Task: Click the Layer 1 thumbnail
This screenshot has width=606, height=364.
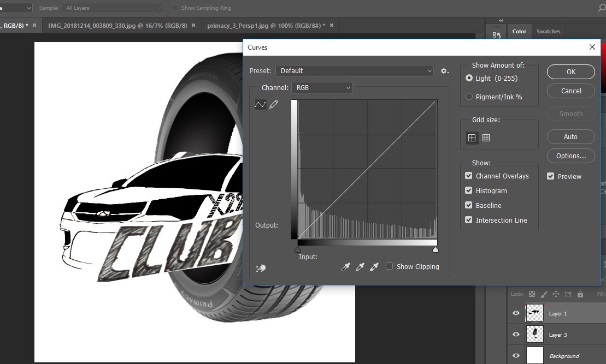Action: click(535, 313)
